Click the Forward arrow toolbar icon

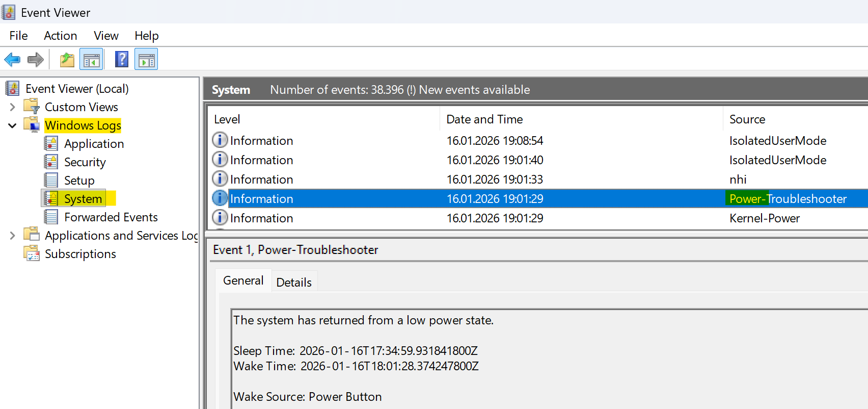click(36, 60)
